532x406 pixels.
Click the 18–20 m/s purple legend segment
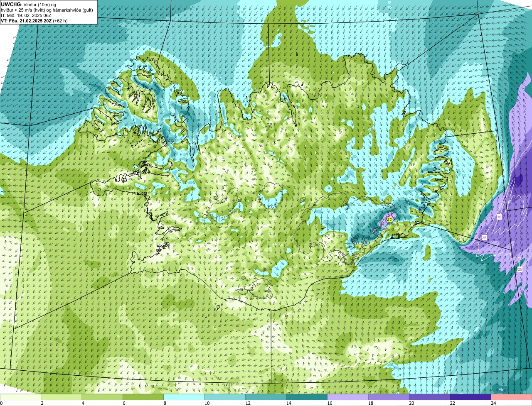click(x=389, y=397)
